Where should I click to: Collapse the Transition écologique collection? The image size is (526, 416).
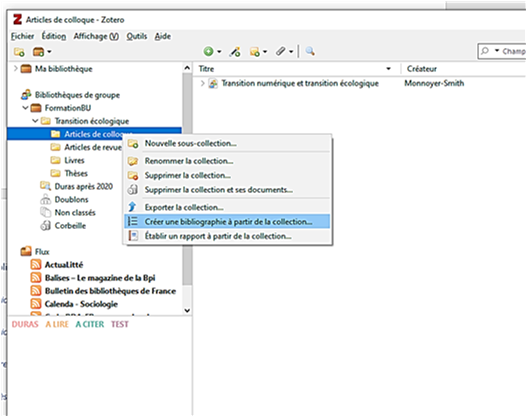click(35, 121)
